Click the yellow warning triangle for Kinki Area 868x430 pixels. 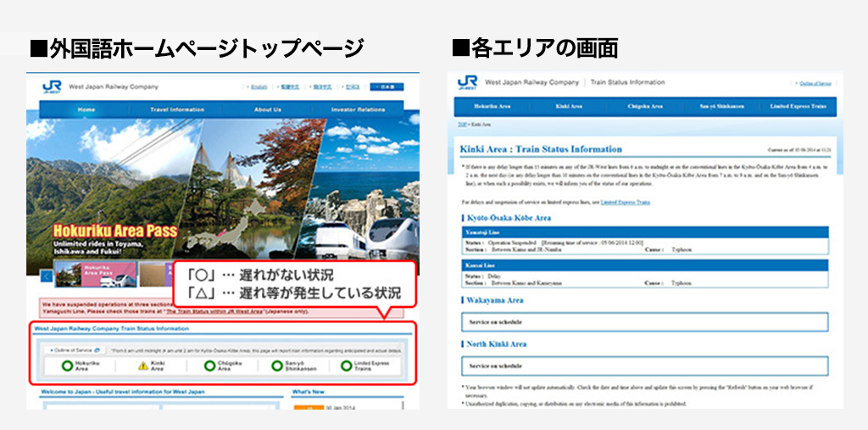142,366
